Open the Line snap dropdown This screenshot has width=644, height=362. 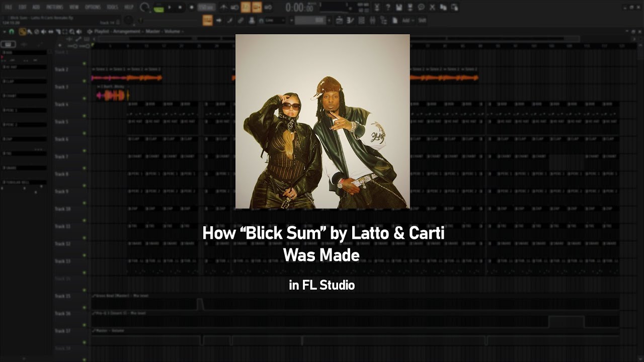275,20
